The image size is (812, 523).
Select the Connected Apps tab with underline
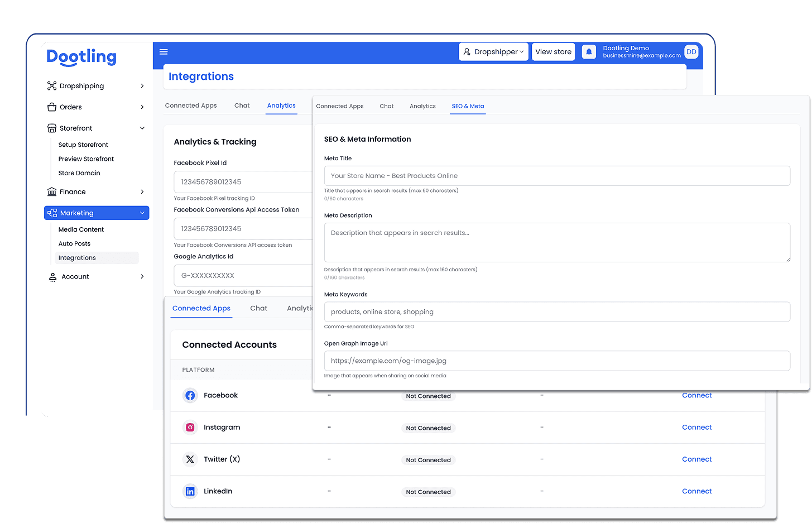pos(201,308)
